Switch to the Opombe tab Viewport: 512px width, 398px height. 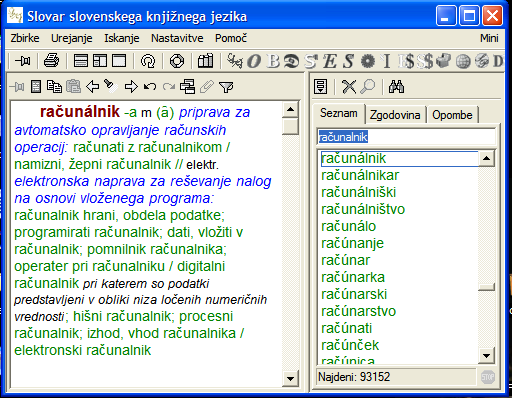tap(452, 115)
